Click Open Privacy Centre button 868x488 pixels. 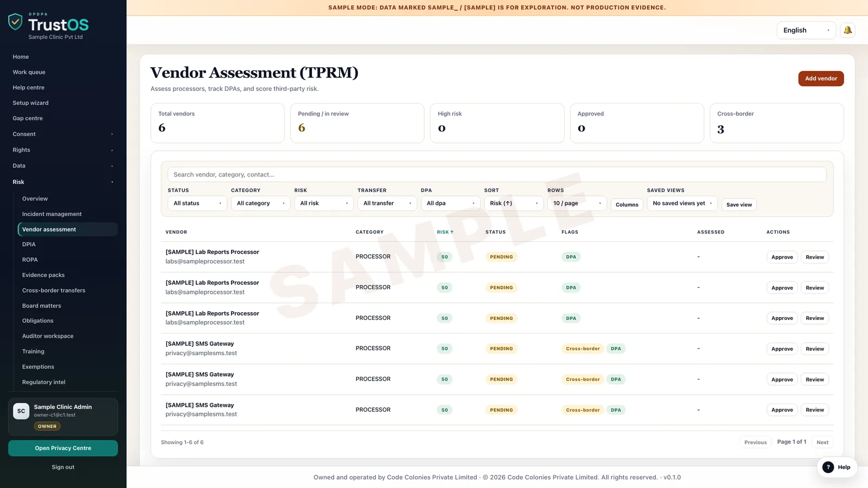coord(63,448)
